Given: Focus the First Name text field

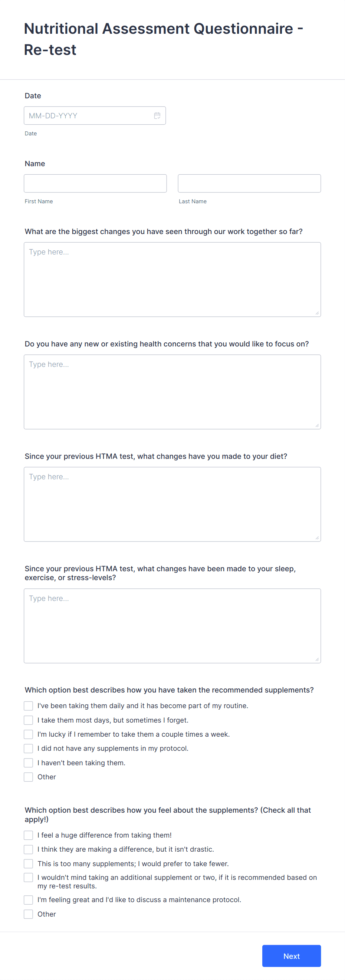Looking at the screenshot, I should 95,183.
